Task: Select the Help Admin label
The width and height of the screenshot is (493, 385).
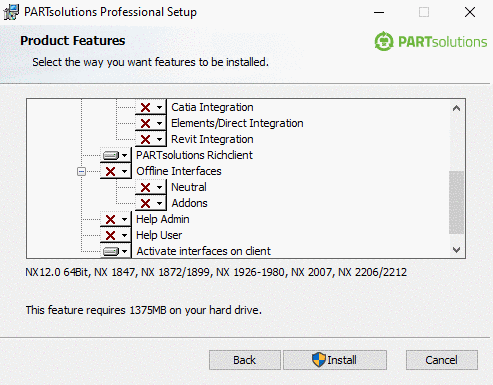Action: point(163,219)
